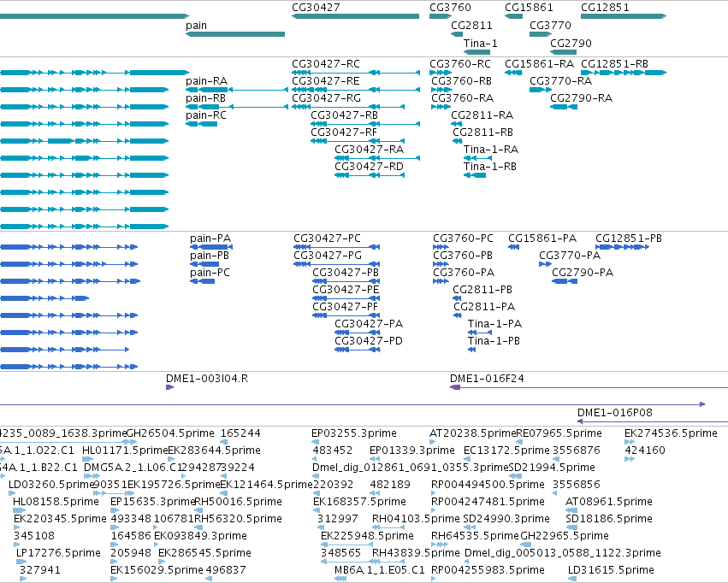This screenshot has width=728, height=583.
Task: Select the CG30427-RF transcript label
Action: (344, 132)
